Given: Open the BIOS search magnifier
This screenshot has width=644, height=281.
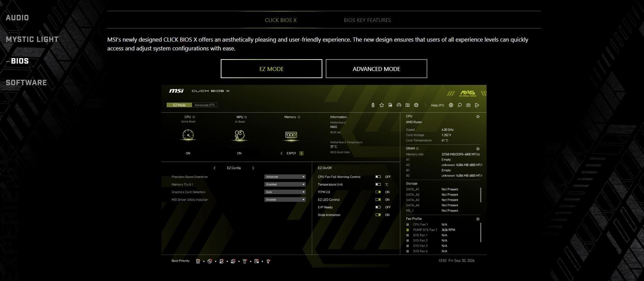Looking at the screenshot, I should point(459,105).
